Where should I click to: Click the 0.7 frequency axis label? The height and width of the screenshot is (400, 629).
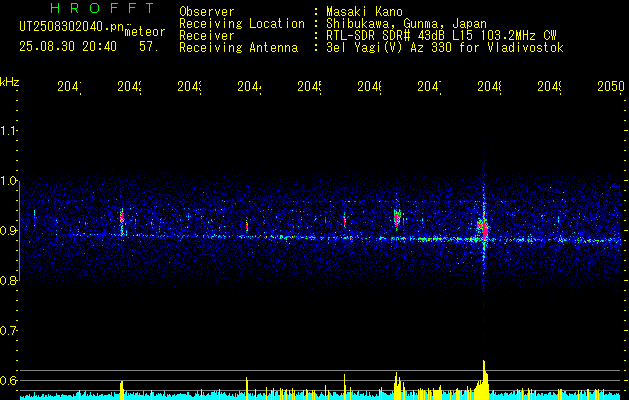click(x=8, y=331)
